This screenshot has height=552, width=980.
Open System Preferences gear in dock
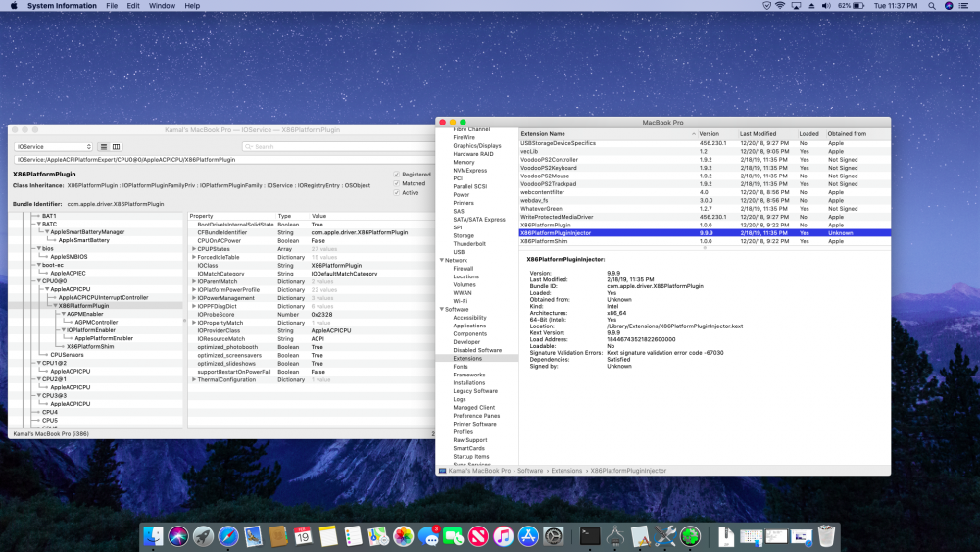pos(553,536)
